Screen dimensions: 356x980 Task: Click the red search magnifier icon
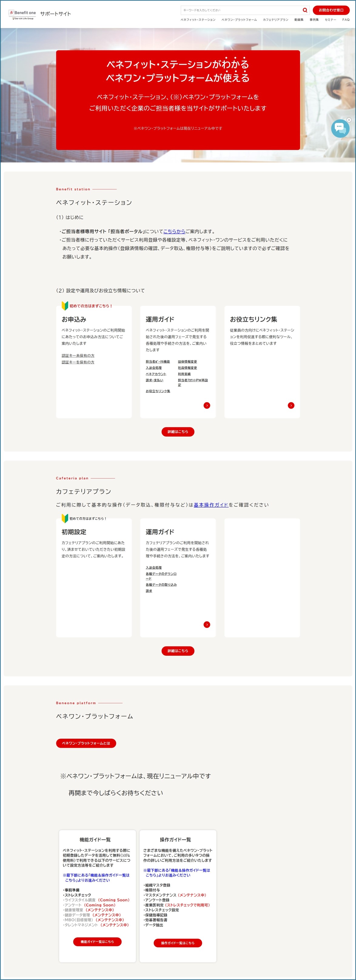[x=305, y=10]
